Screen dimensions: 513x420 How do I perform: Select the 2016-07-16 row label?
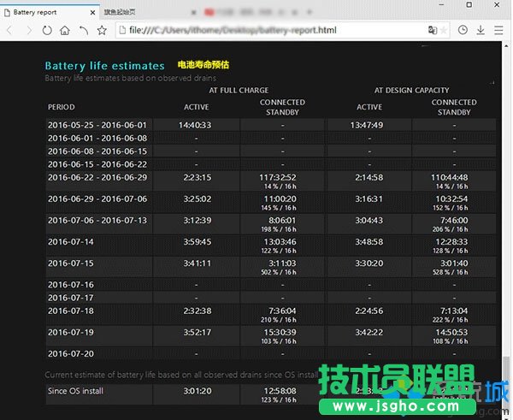click(71, 285)
